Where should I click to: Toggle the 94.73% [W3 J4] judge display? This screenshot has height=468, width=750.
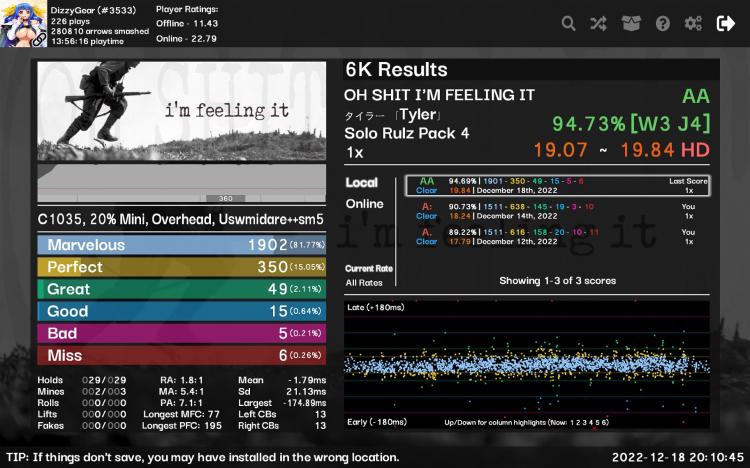[631, 124]
